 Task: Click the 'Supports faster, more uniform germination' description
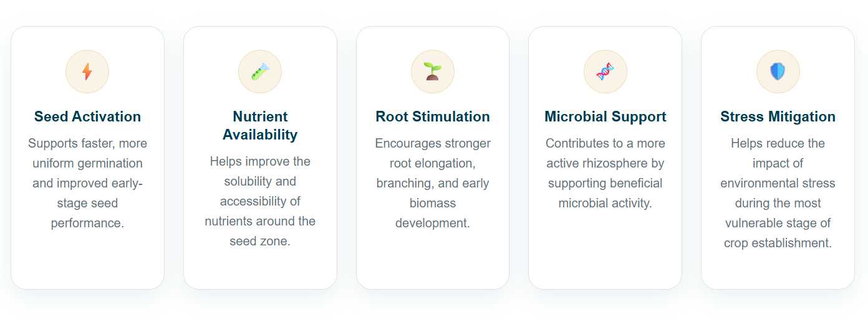(87, 183)
